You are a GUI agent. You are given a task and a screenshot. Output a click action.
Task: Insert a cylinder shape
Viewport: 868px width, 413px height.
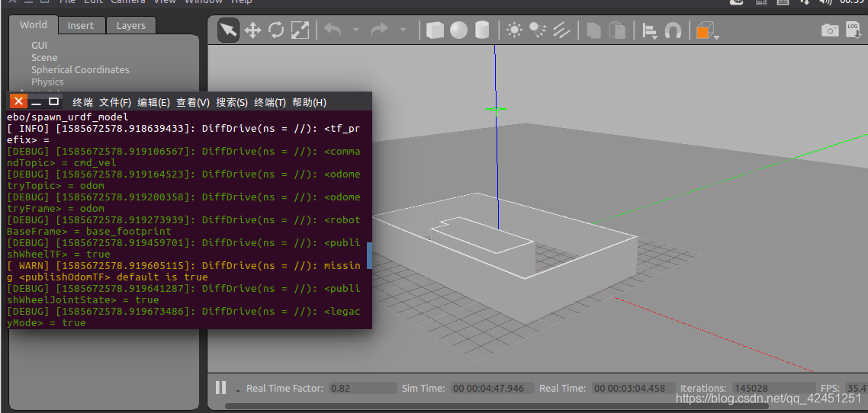pos(482,30)
